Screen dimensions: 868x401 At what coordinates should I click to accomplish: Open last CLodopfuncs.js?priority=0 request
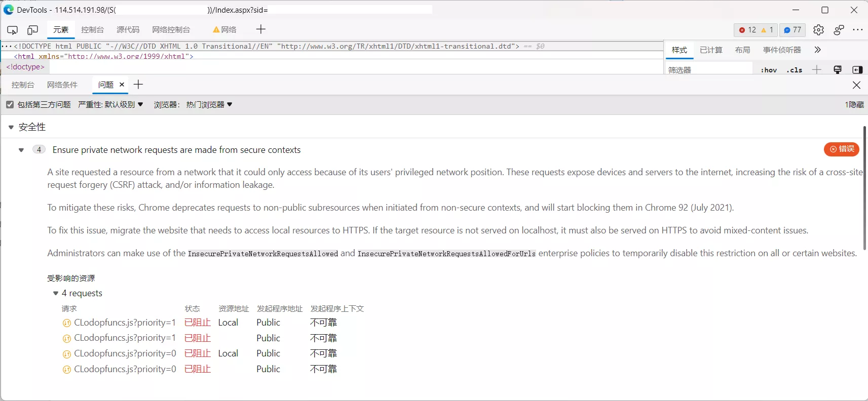pyautogui.click(x=125, y=369)
